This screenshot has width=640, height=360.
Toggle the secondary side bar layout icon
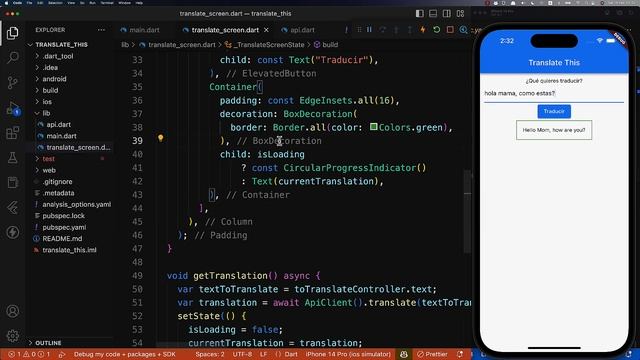[x=447, y=13]
